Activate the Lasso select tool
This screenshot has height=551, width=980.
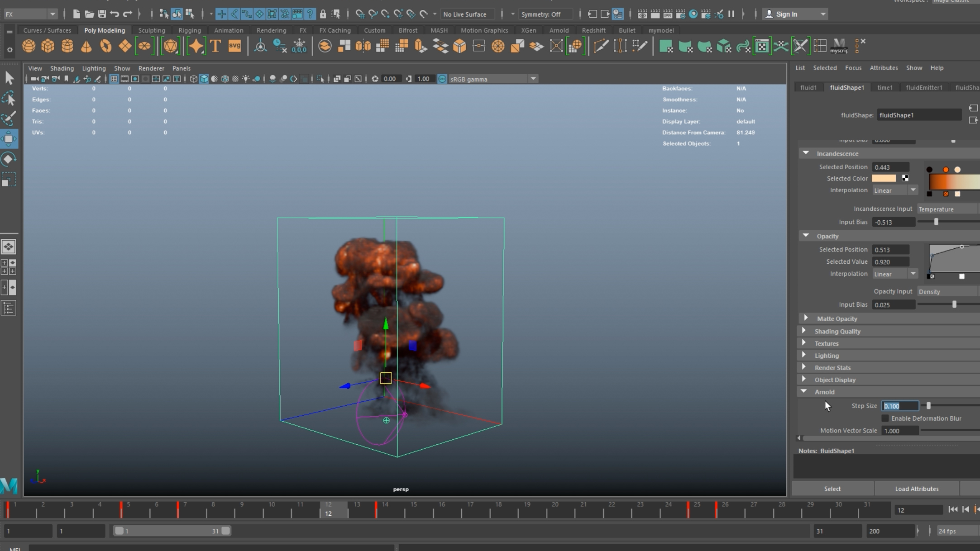coord(9,98)
